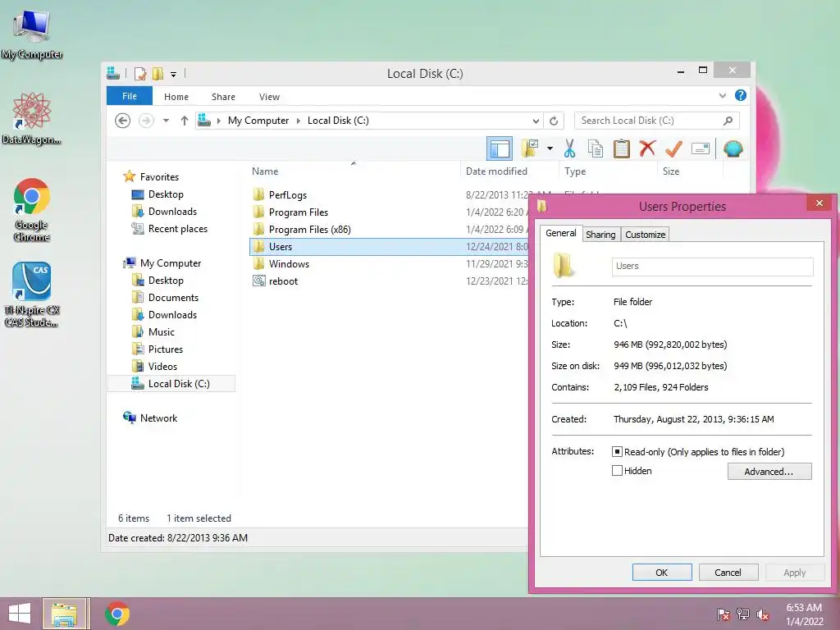Click the orange checkmark icon

673,148
